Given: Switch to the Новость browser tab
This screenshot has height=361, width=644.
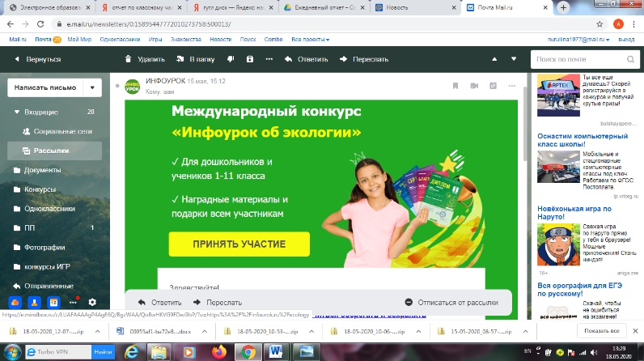Looking at the screenshot, I should pyautogui.click(x=413, y=6).
